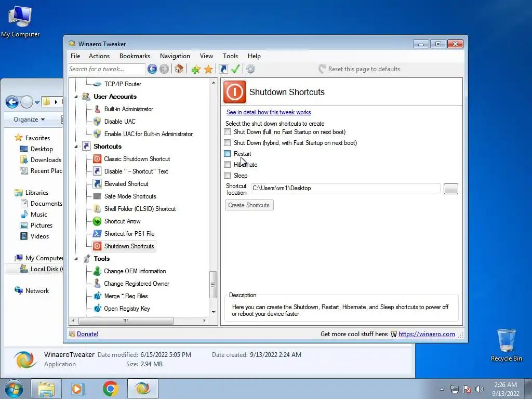Click the Shortcut location path field

(x=345, y=188)
